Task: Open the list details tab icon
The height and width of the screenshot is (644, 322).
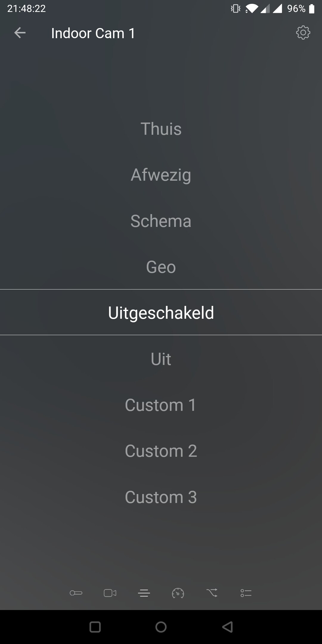Action: pos(246,593)
